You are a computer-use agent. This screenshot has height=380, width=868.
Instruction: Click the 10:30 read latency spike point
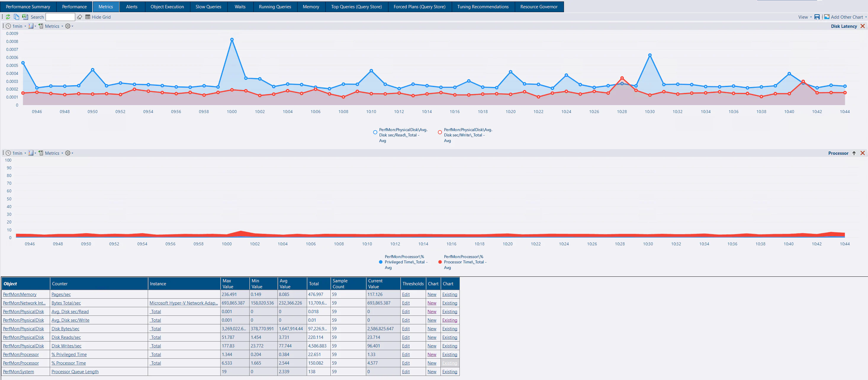coord(650,55)
